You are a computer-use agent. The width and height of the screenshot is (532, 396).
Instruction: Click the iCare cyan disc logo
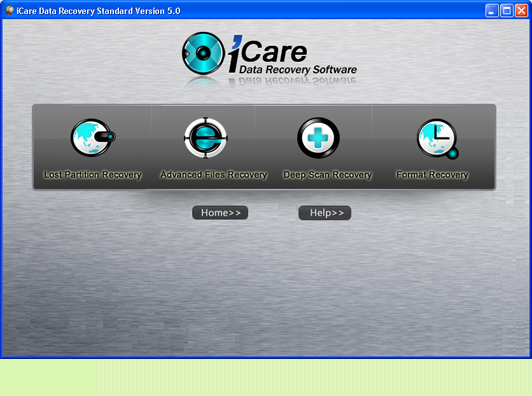coord(203,53)
